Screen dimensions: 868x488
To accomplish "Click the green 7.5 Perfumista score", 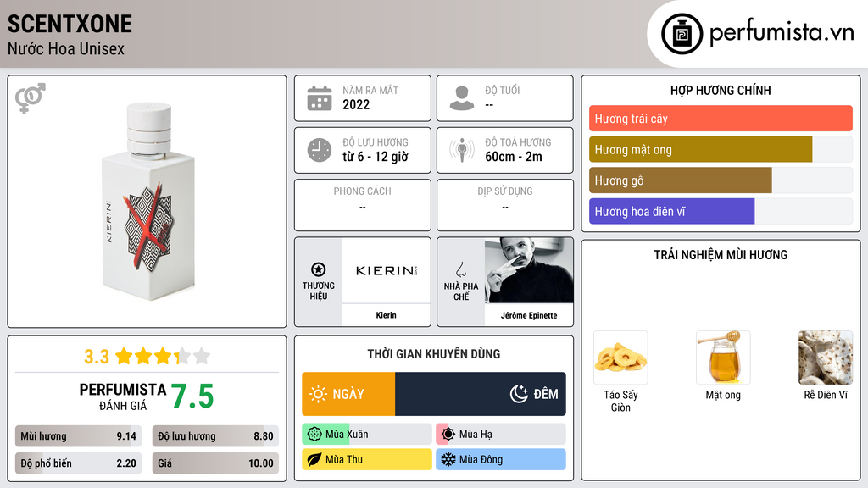I will (192, 396).
